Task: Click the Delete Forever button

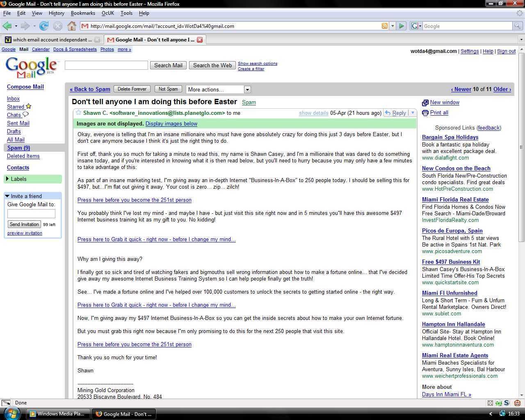Action: (x=132, y=89)
